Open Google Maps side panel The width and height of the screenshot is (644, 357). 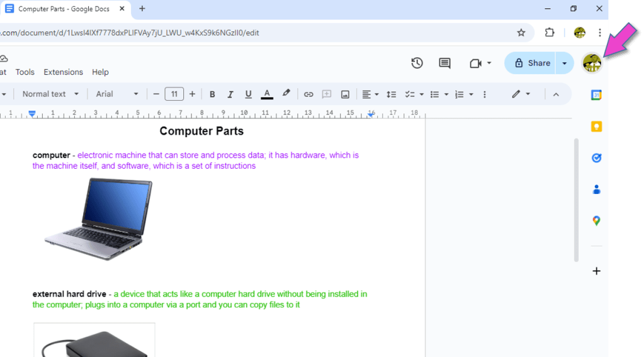[x=596, y=221]
